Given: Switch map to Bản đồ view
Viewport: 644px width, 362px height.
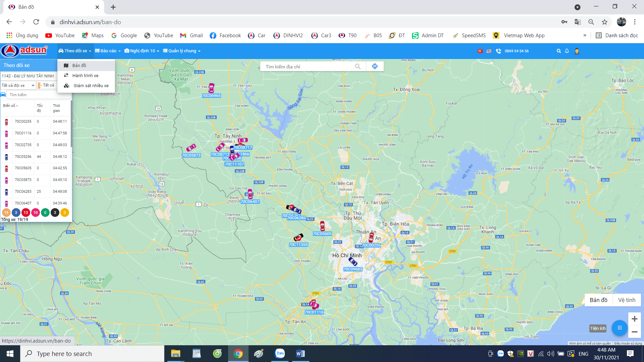Looking at the screenshot, I should 598,300.
